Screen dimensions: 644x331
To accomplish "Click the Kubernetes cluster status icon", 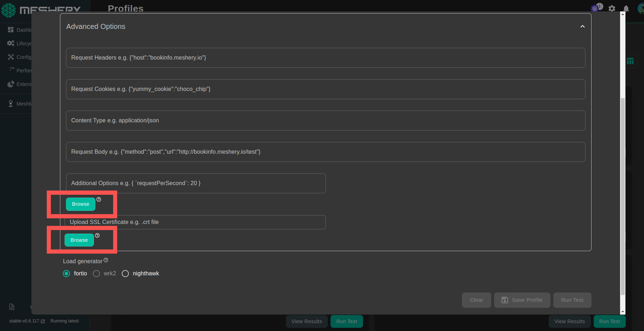I will coord(595,7).
